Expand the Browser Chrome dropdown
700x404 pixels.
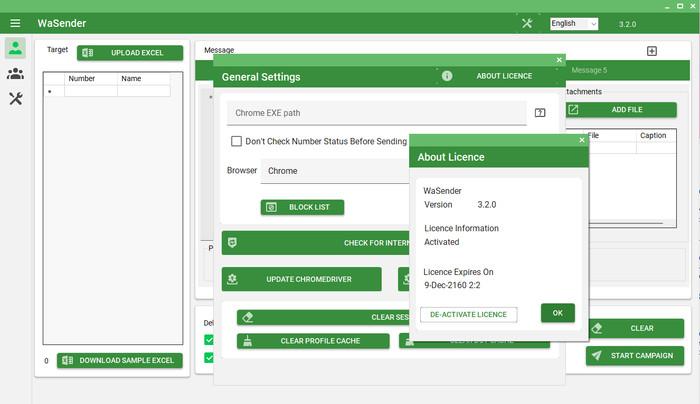coord(335,171)
